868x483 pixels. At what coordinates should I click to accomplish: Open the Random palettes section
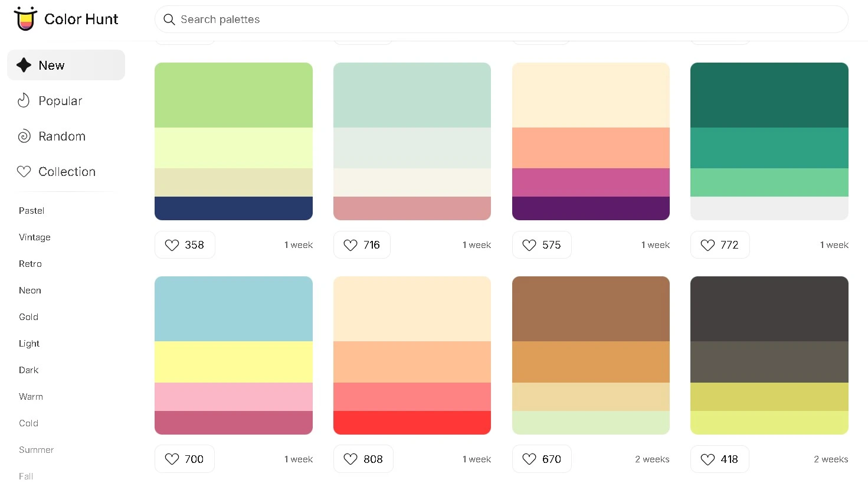tap(61, 136)
